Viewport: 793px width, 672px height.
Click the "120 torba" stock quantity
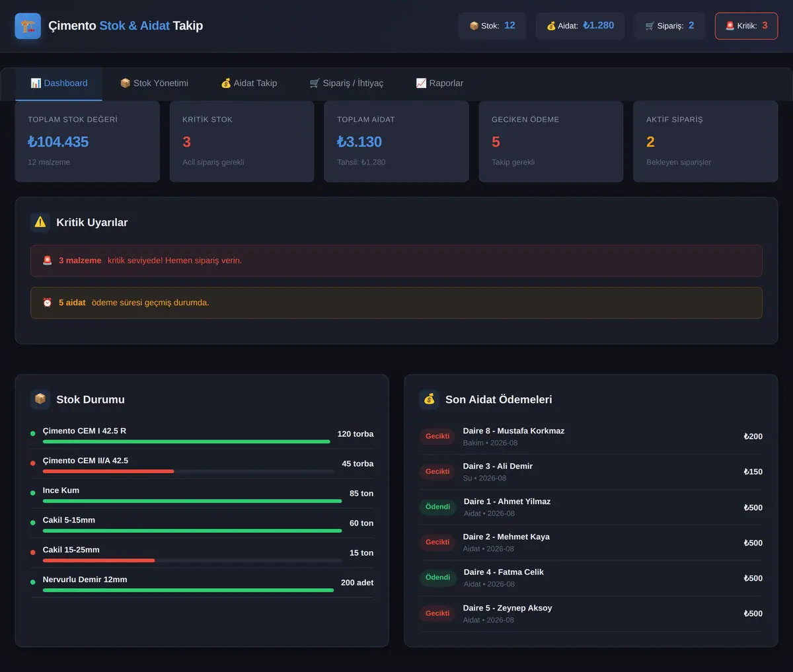coord(356,434)
